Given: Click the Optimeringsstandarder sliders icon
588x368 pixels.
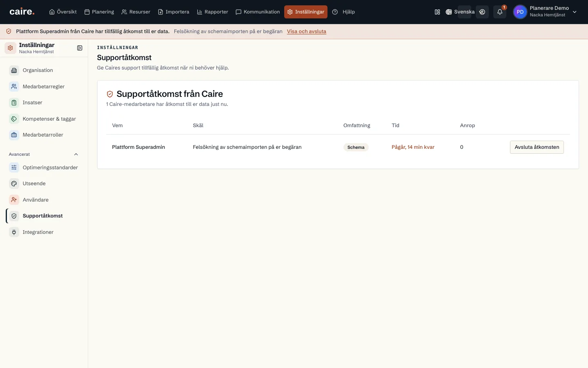Looking at the screenshot, I should pyautogui.click(x=14, y=168).
